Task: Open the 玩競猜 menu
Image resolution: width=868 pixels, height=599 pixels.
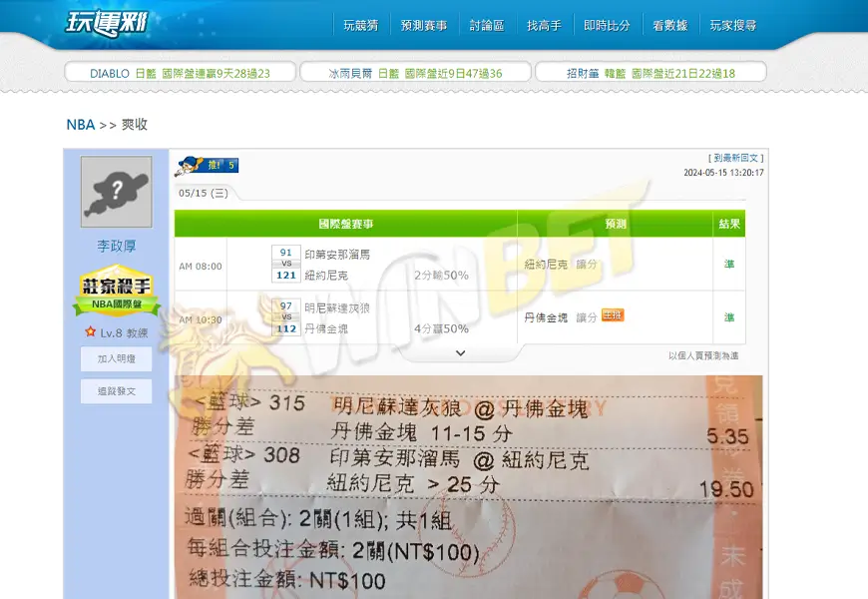Action: coord(360,26)
